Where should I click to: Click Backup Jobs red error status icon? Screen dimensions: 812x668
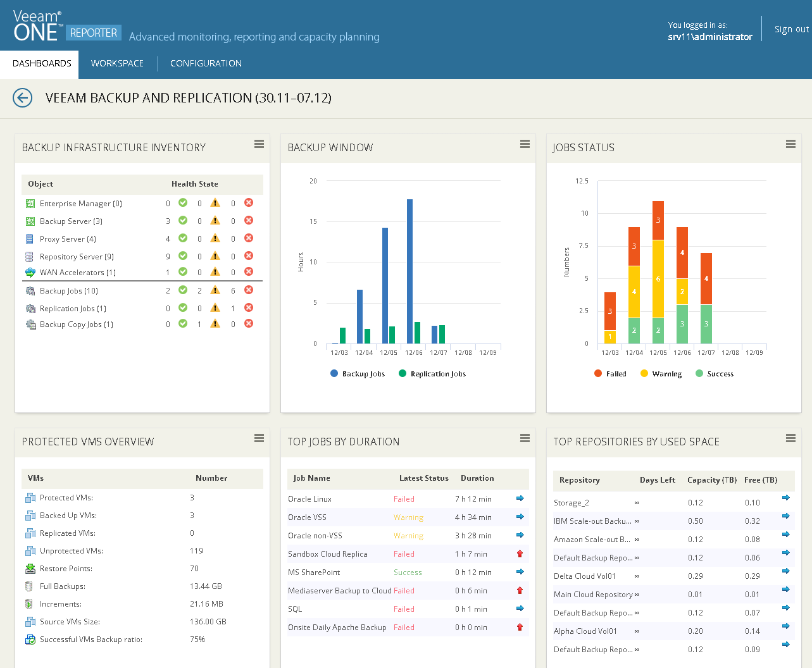point(249,290)
